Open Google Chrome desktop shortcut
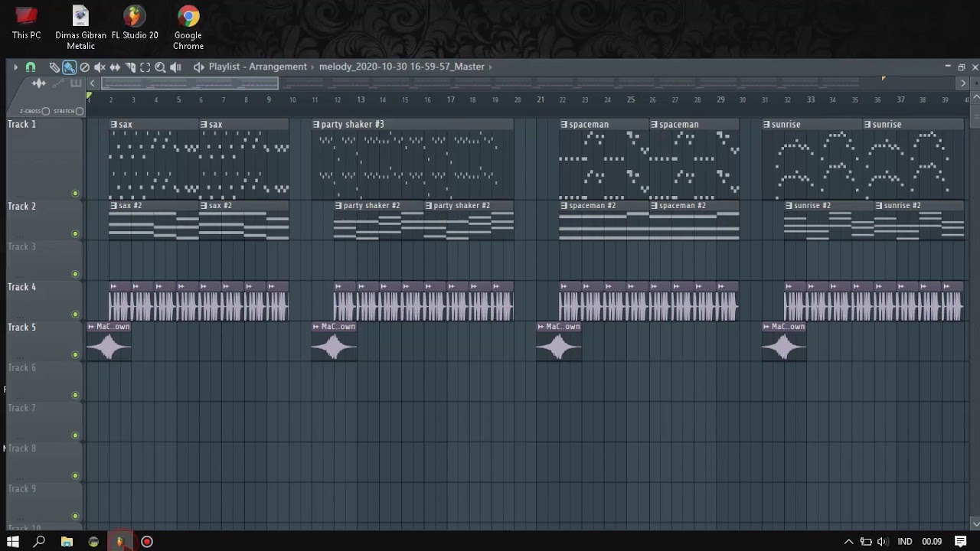980x551 pixels. pyautogui.click(x=188, y=28)
